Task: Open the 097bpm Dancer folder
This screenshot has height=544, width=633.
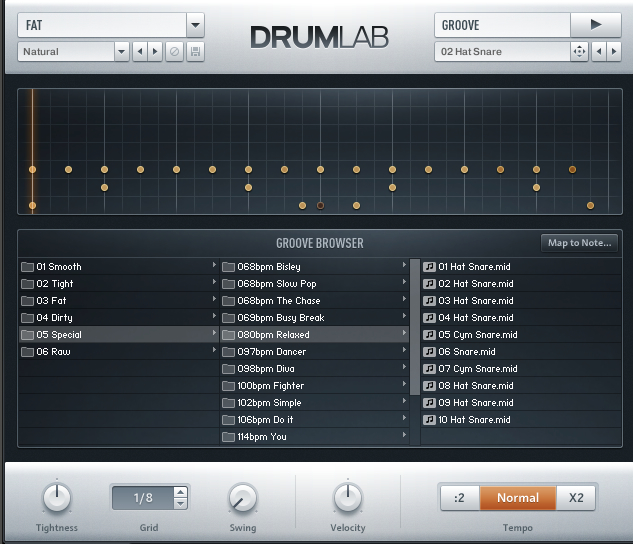Action: tap(314, 352)
